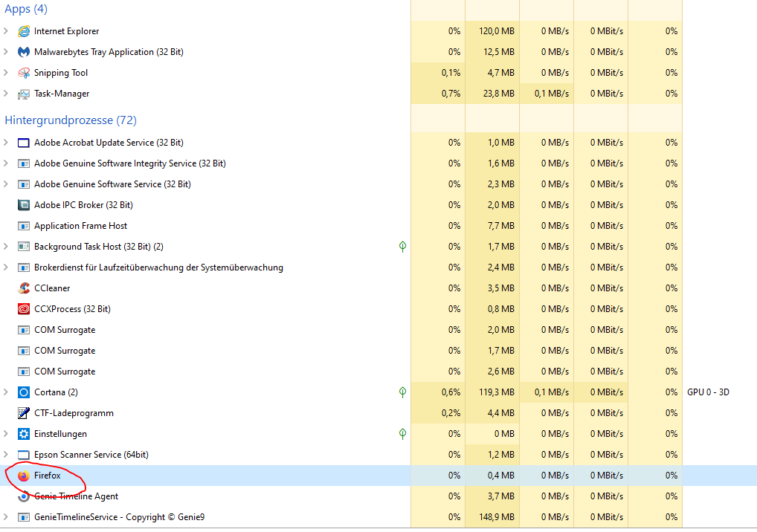Screen dimensions: 757x532
Task: Click the Hintergrundprozesse (72) header
Action: 71,120
